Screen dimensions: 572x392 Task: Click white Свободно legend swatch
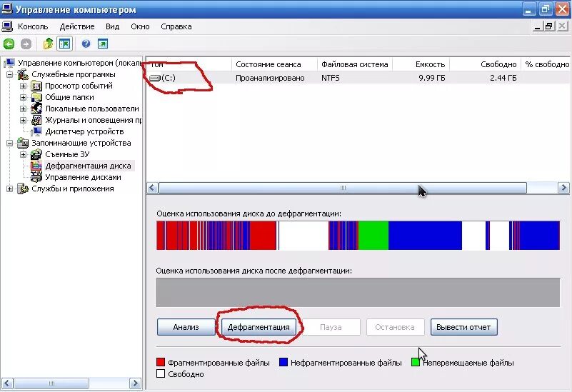click(x=161, y=373)
